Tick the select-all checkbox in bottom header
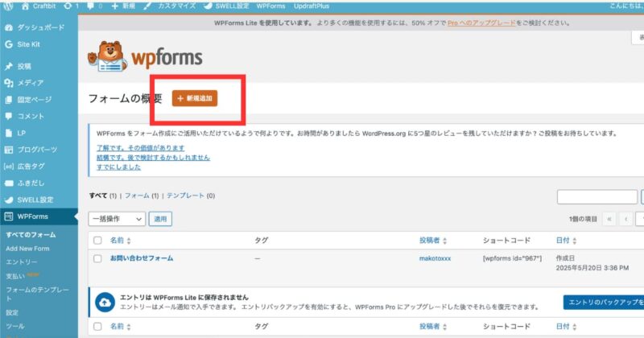 (97, 327)
